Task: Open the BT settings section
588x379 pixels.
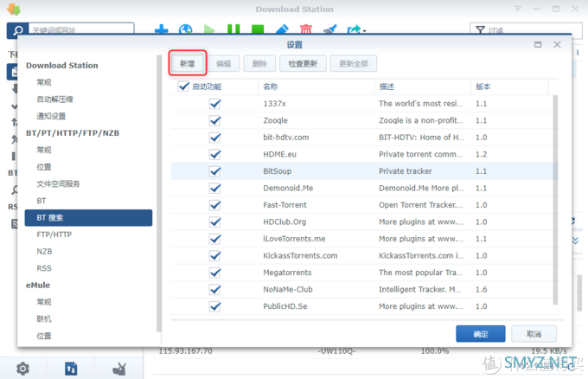Action: pyautogui.click(x=42, y=201)
